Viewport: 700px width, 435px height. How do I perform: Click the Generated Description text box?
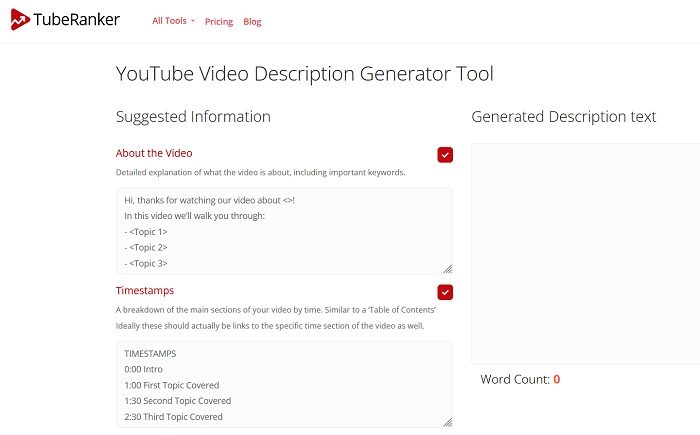point(585,254)
